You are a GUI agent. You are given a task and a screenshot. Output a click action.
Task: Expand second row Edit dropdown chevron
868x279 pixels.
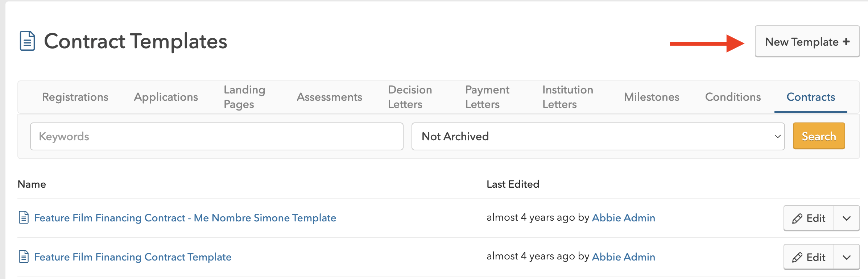point(847,257)
